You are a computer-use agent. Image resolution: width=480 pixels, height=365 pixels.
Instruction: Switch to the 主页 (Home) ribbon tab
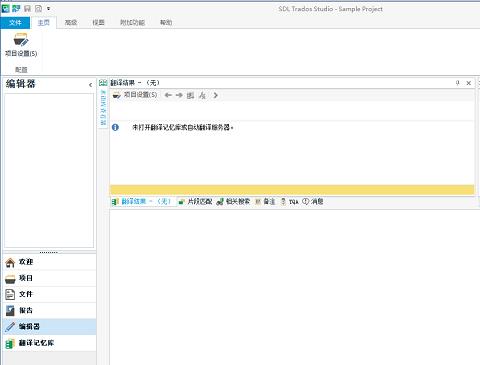click(x=43, y=22)
